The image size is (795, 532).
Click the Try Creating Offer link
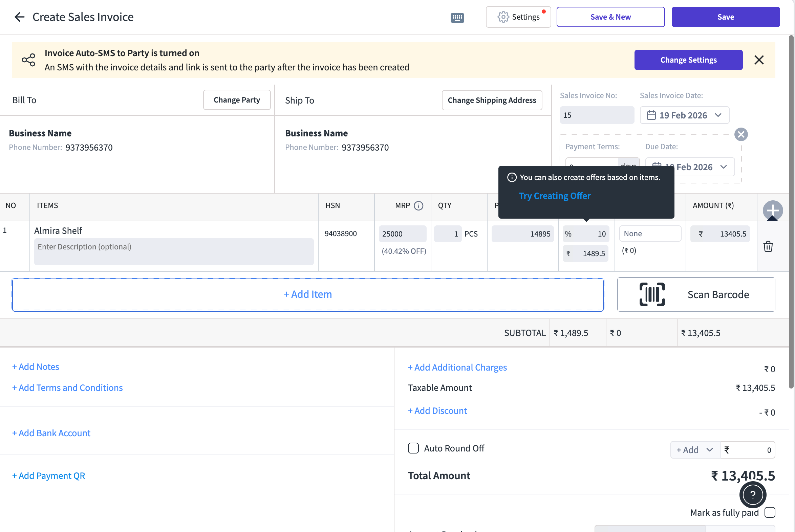(554, 196)
